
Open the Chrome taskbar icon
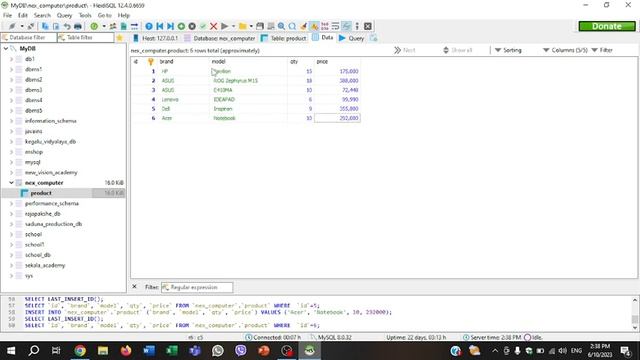tap(80, 351)
